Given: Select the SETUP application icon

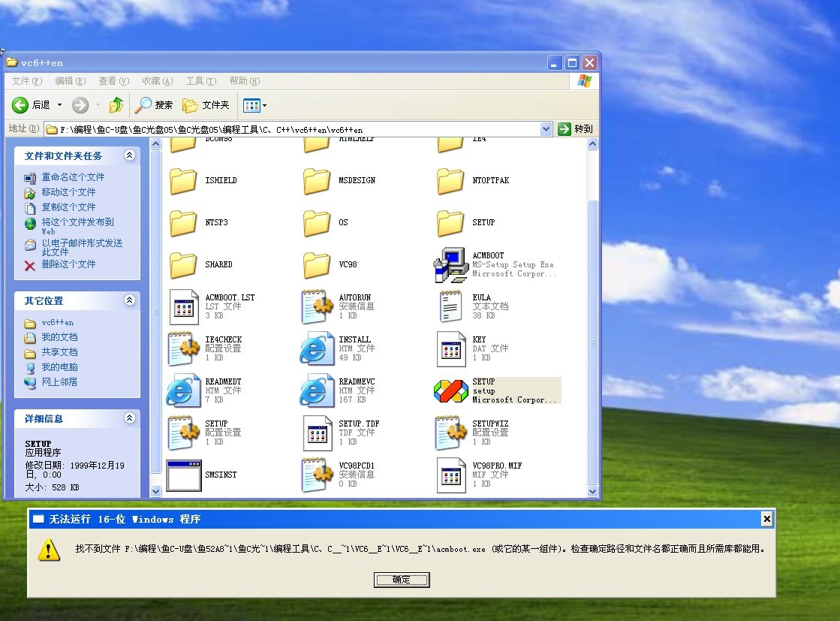Looking at the screenshot, I should coord(450,390).
